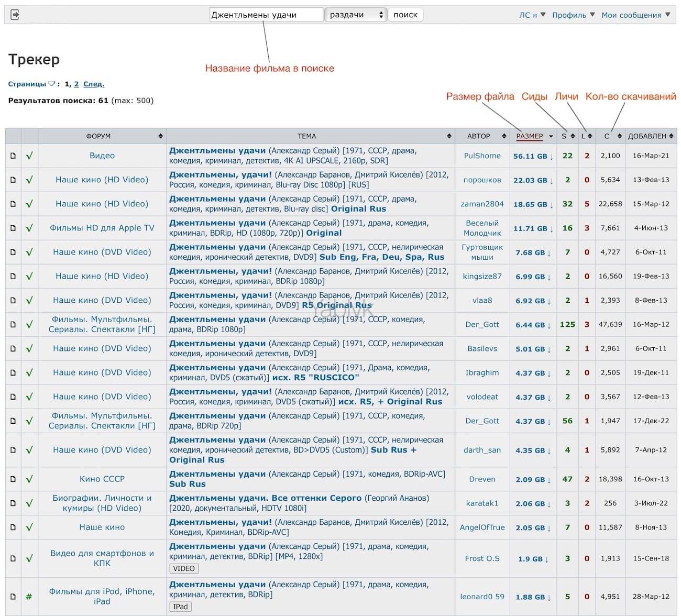Click the hash status icon in the leonard0 59 row
Viewport: 681px width, 616px height.
tap(29, 597)
